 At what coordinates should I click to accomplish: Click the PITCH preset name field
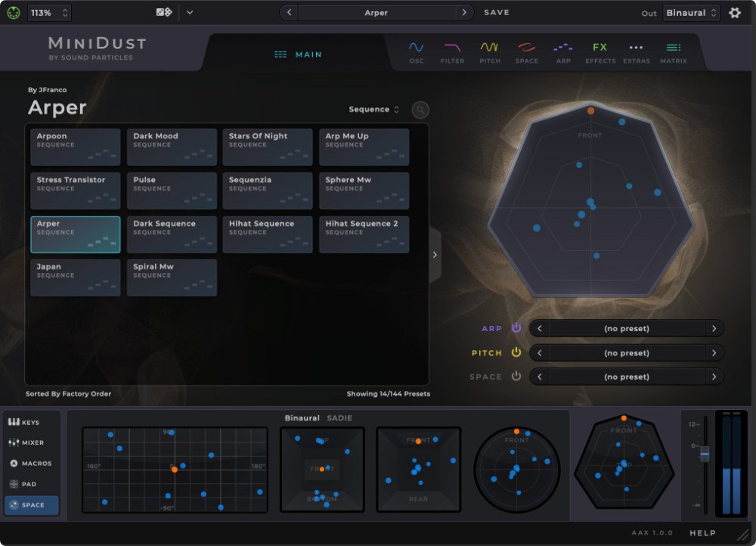coord(627,353)
